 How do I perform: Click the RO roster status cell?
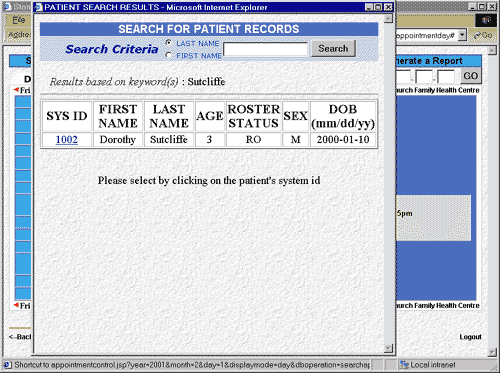[253, 139]
